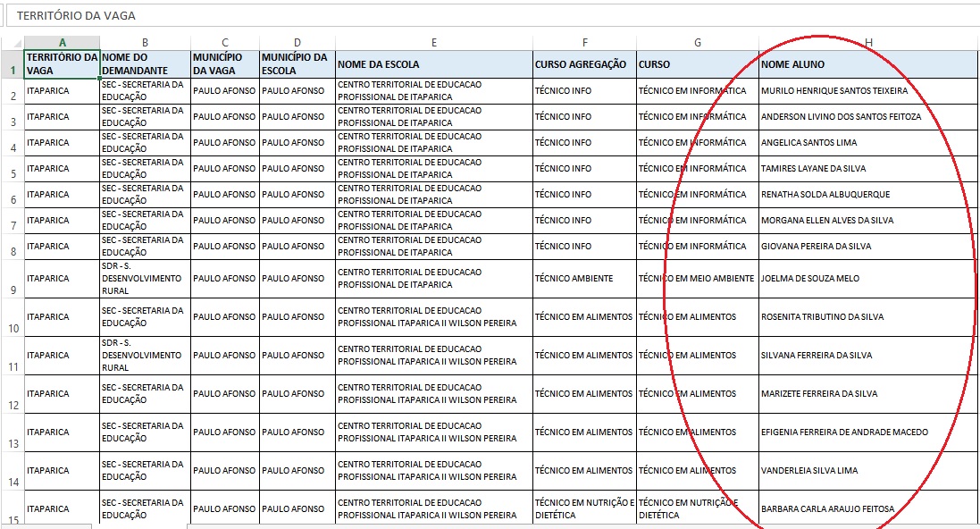Click the NOME DA ESCOLA header cell
Viewport: 980px width, 529px height.
pos(433,64)
